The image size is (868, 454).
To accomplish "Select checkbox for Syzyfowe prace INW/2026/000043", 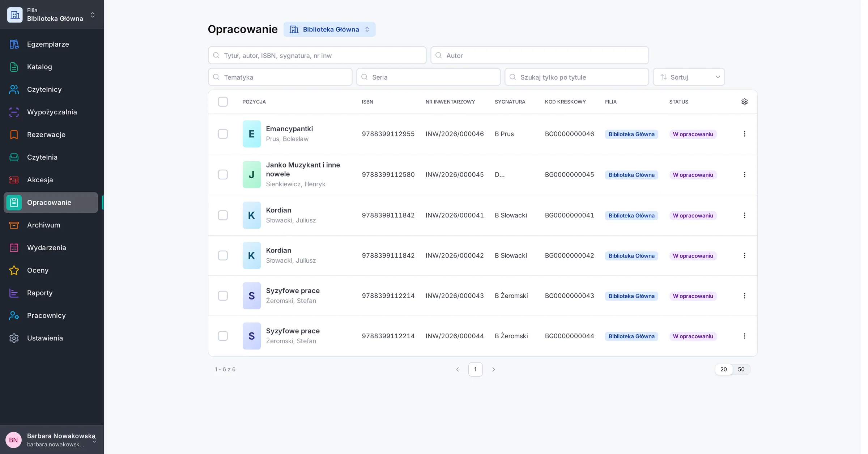I will click(223, 296).
